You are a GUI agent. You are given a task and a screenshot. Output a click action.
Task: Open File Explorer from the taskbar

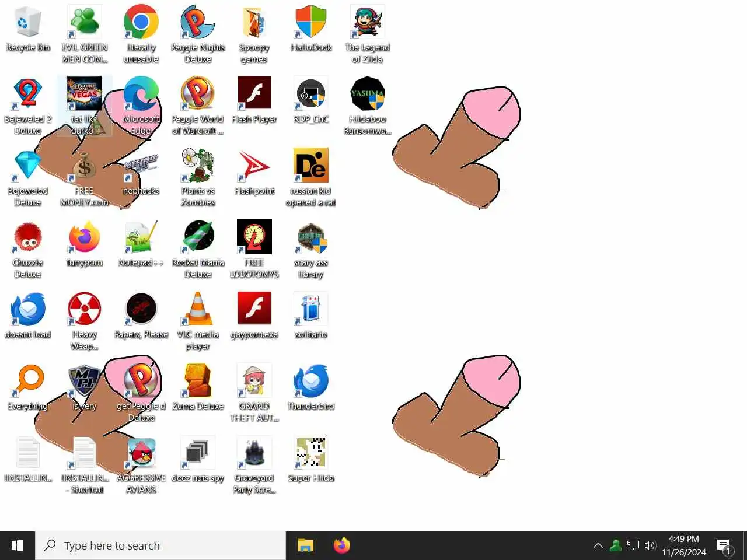pos(306,545)
